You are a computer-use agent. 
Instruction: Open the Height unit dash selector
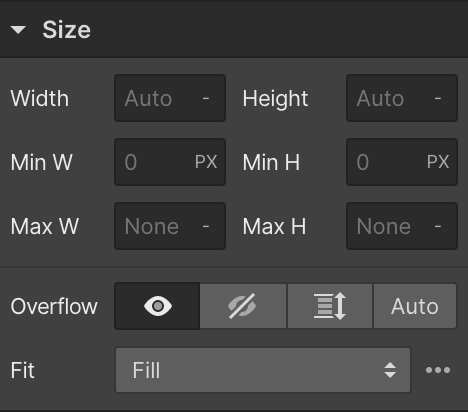point(438,98)
